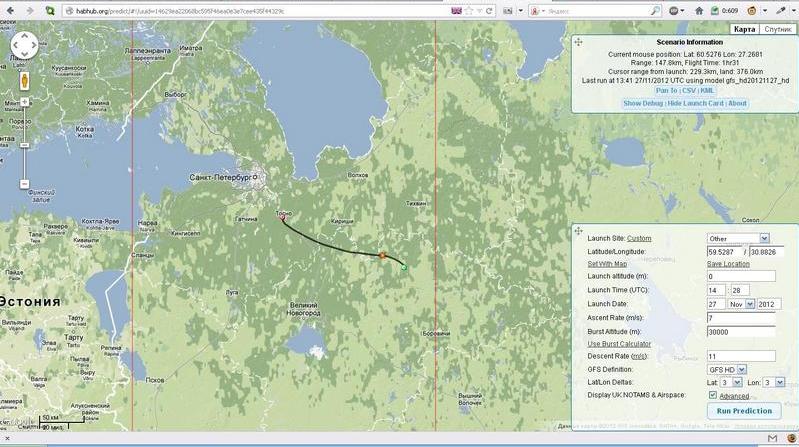Screen dimensions: 799x447
Task: Open the launch month dropdown showing Nov
Action: (741, 304)
